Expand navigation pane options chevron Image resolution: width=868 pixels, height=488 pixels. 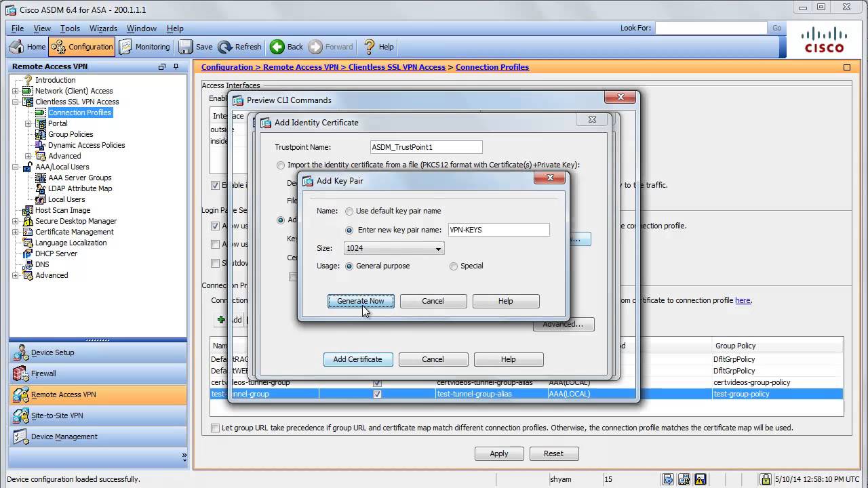[184, 457]
